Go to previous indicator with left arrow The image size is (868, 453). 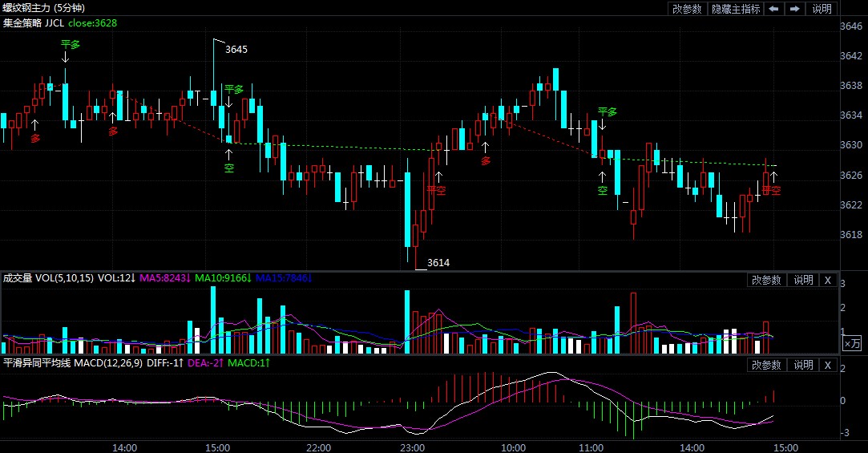click(774, 9)
